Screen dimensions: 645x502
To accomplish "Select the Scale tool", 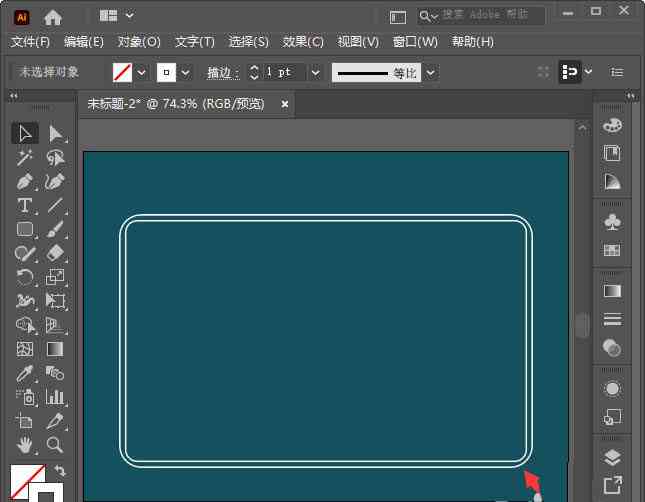I will pyautogui.click(x=55, y=277).
